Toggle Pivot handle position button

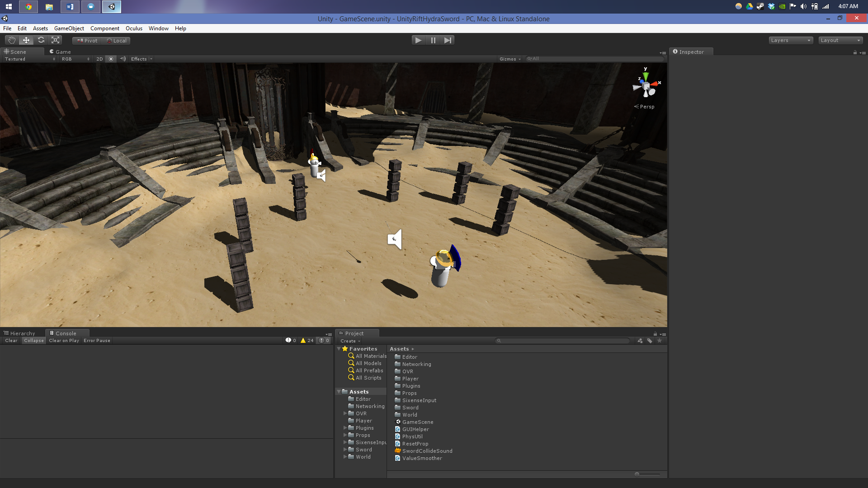(x=87, y=41)
